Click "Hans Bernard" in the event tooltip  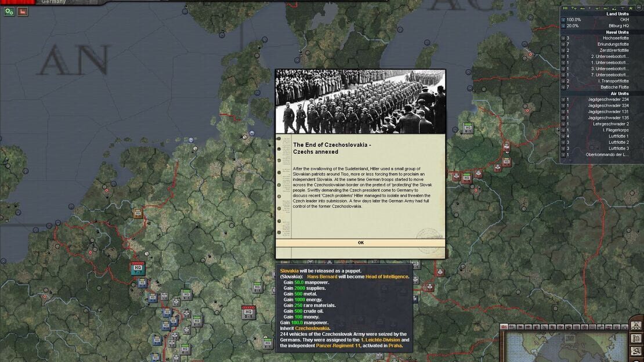point(322,277)
